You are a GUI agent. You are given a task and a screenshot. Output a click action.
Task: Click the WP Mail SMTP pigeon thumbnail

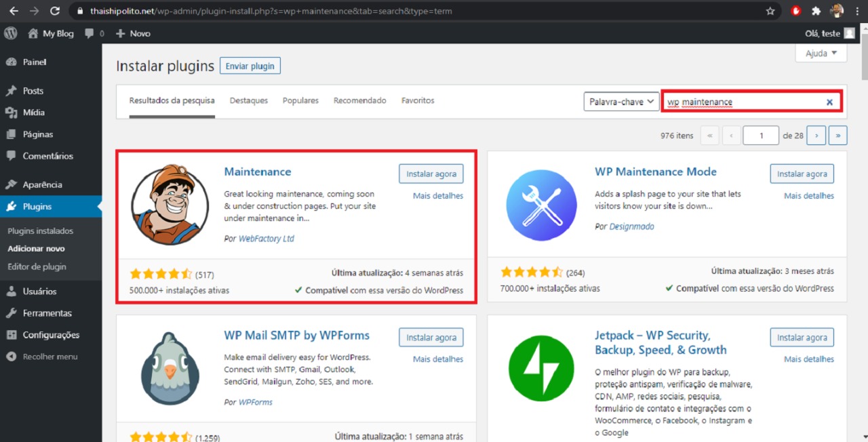pos(170,368)
